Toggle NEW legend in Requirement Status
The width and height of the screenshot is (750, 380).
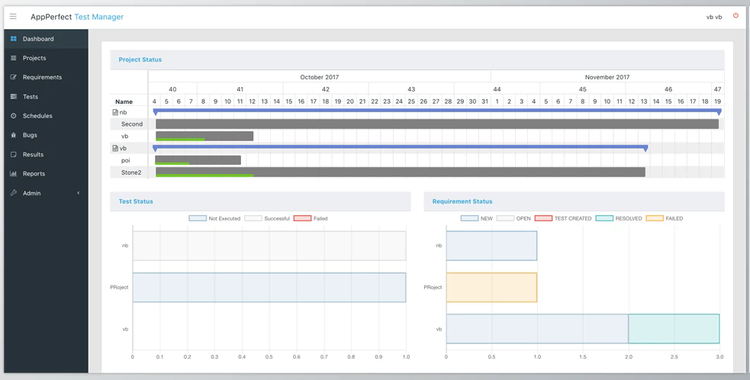click(x=476, y=218)
